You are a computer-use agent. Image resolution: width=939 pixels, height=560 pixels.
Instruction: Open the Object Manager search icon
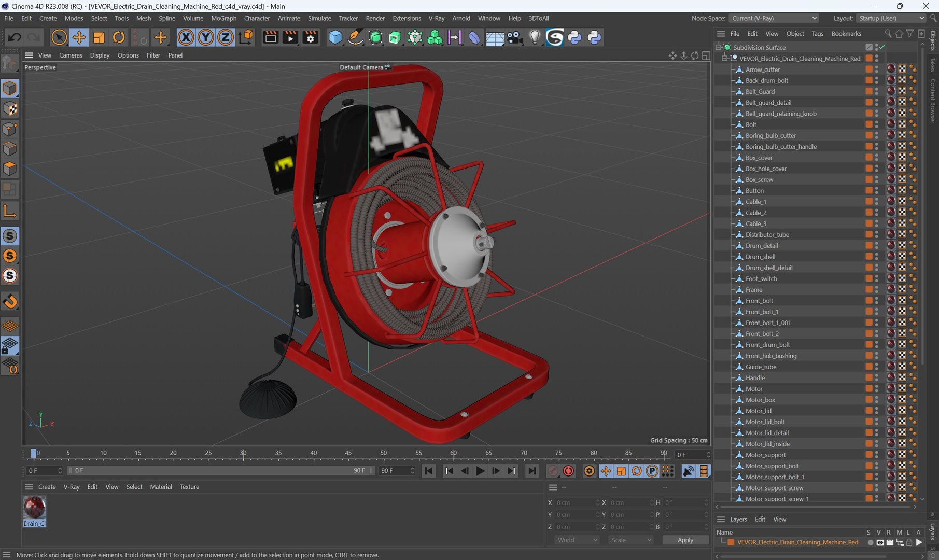pyautogui.click(x=888, y=34)
